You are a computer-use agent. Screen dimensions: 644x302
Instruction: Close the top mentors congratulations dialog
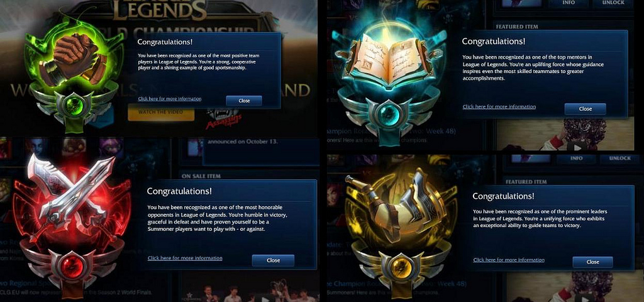click(x=586, y=109)
